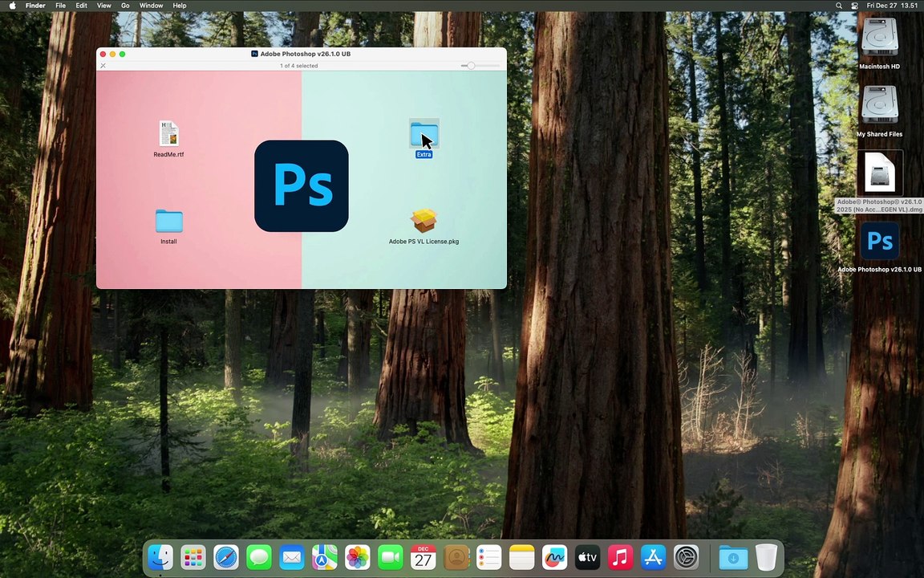
Task: Open Downloads folder in the Dock
Action: coord(733,557)
